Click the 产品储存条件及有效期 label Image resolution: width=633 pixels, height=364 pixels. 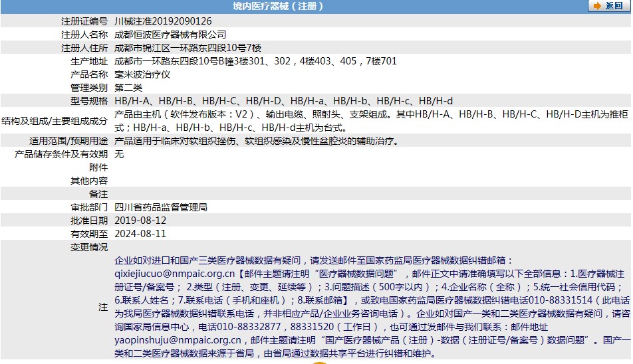[61, 154]
